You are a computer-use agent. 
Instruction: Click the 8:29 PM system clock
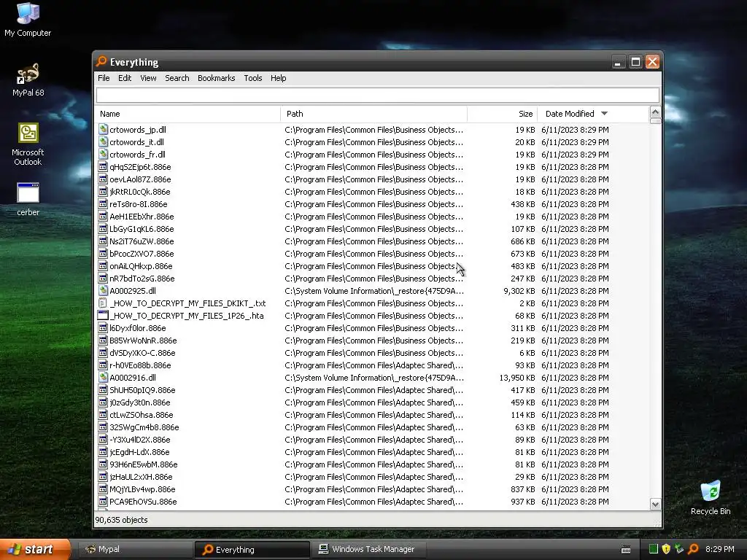pyautogui.click(x=719, y=549)
